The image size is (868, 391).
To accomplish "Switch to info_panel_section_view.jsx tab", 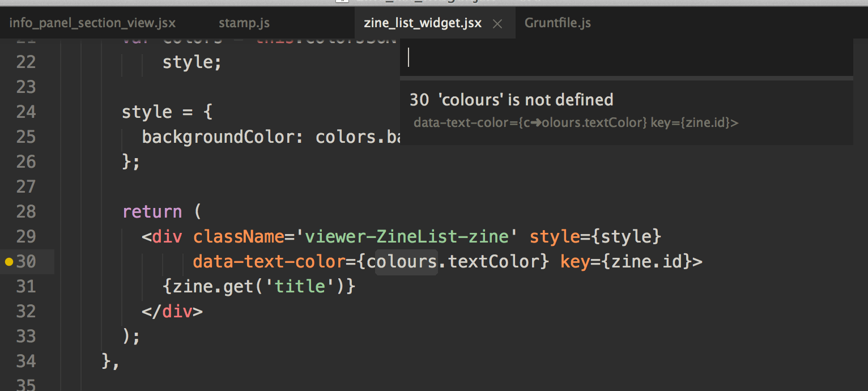I will click(x=92, y=23).
